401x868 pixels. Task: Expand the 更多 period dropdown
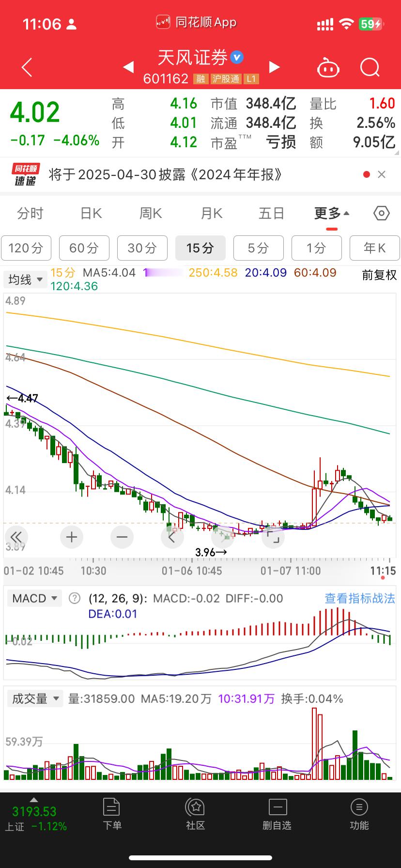(332, 213)
